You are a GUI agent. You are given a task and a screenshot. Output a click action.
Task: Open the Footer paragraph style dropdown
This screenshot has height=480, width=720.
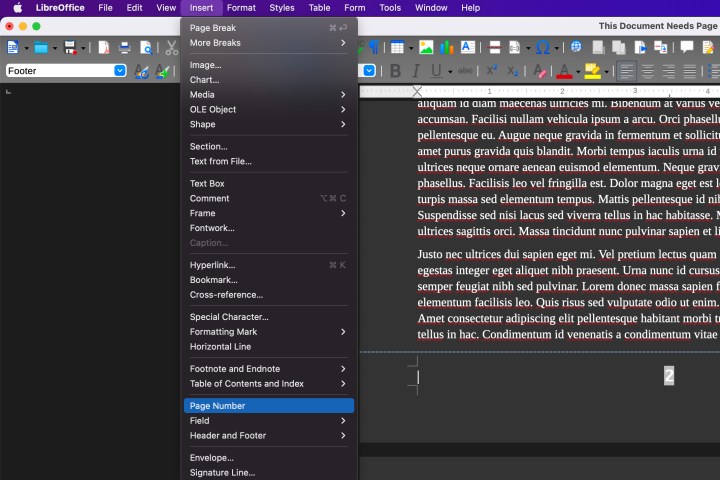pyautogui.click(x=120, y=70)
